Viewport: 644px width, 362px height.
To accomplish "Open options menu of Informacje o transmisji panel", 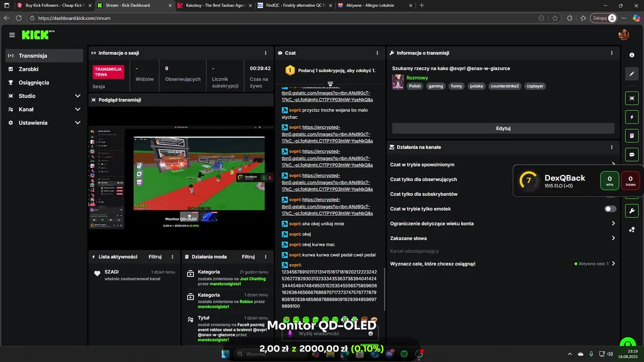I will coord(612,53).
